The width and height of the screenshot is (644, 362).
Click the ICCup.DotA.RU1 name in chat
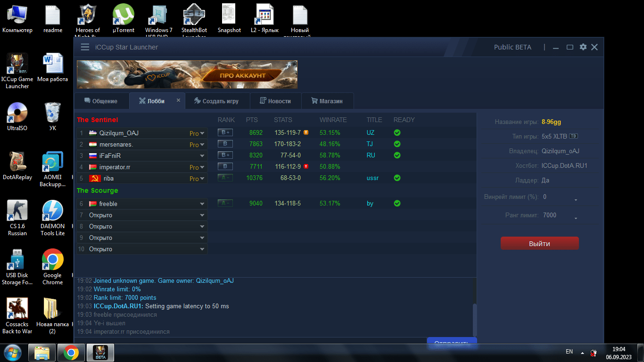tap(118, 306)
